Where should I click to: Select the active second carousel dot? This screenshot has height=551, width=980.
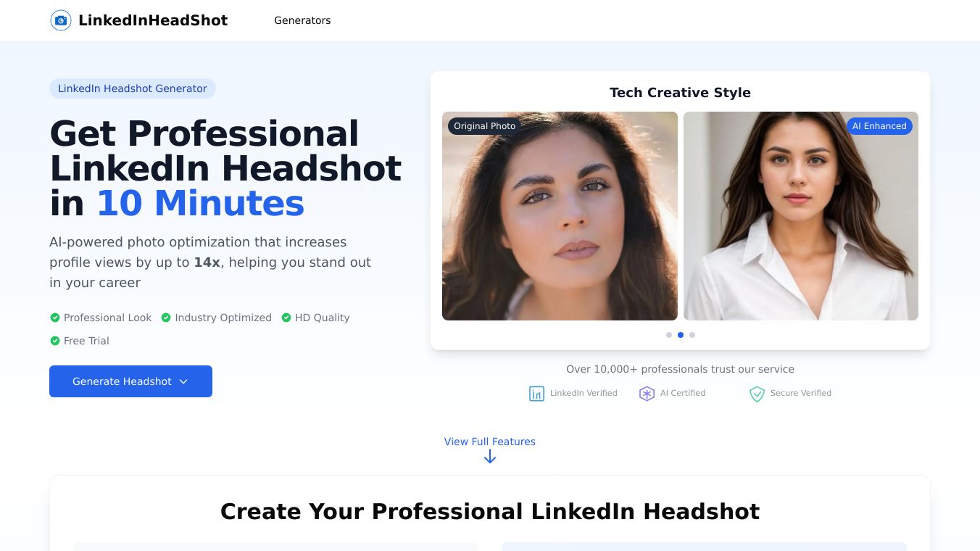(x=681, y=335)
